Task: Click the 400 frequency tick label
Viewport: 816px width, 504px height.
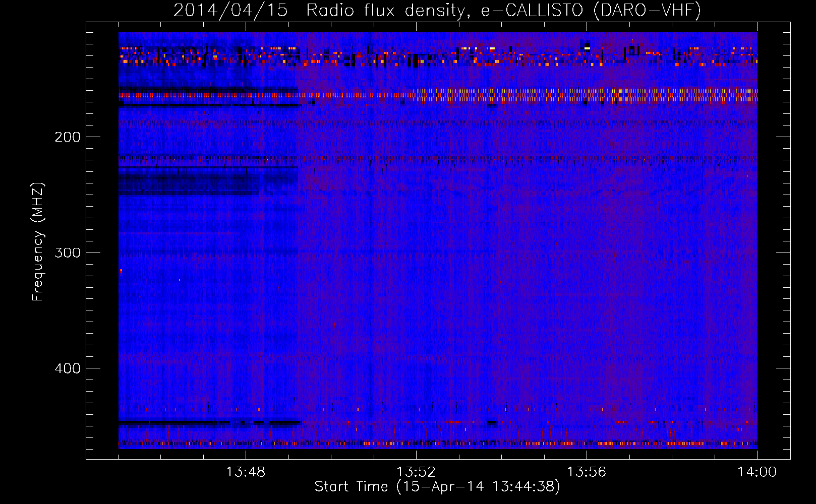Action: pos(68,368)
